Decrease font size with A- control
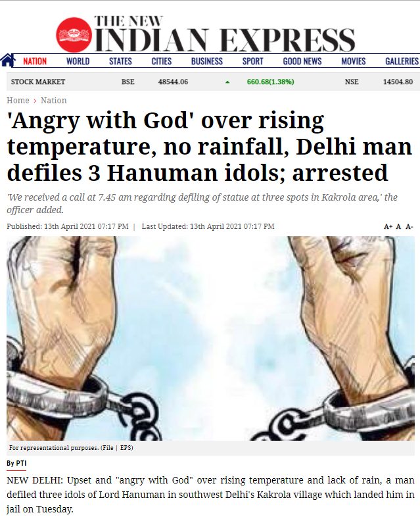 [409, 227]
